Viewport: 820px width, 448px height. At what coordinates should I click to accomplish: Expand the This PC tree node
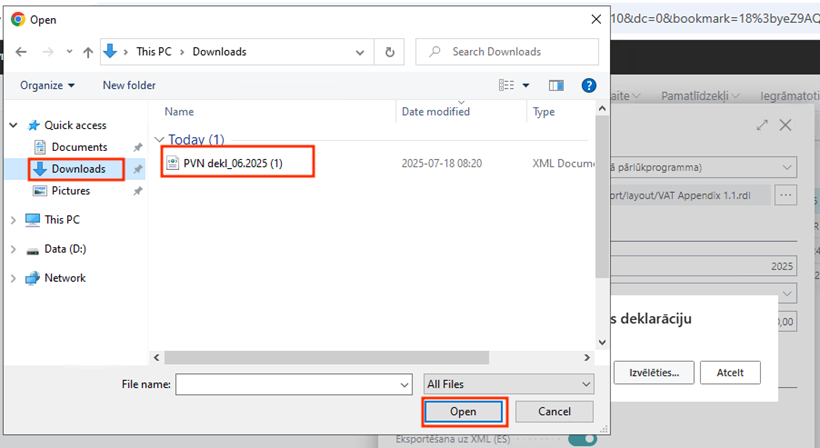13,220
